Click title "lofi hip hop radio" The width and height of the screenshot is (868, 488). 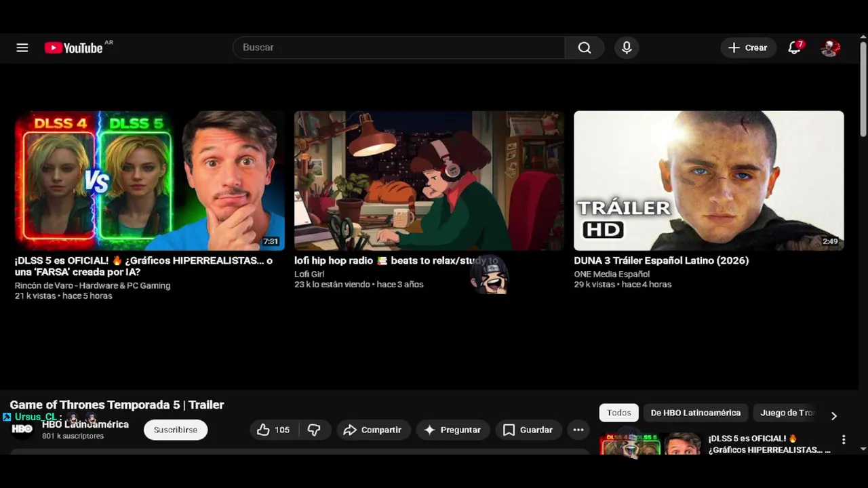click(x=396, y=260)
